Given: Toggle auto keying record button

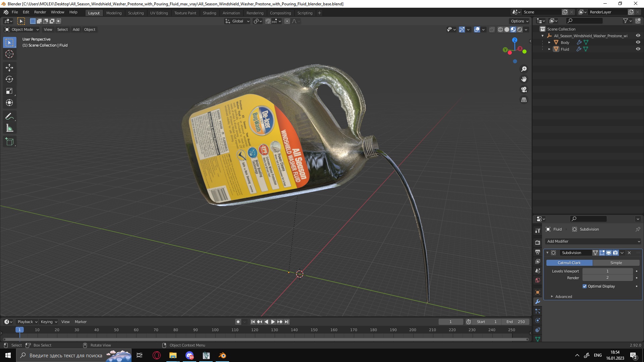Looking at the screenshot, I should click(238, 322).
